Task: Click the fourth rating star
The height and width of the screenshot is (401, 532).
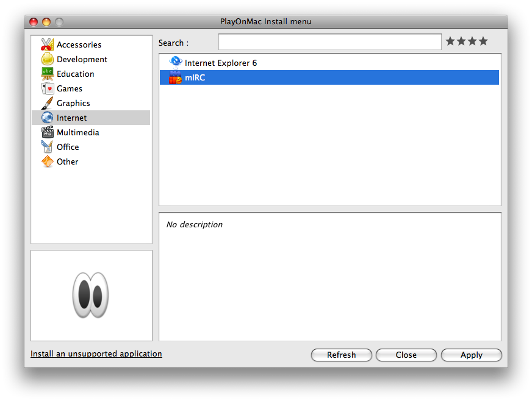Action: 483,41
